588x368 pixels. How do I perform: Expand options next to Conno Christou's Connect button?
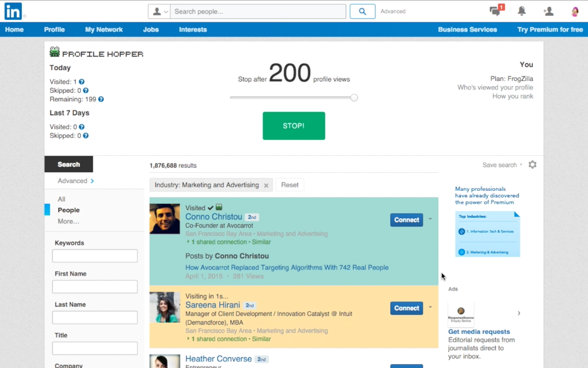coord(430,219)
